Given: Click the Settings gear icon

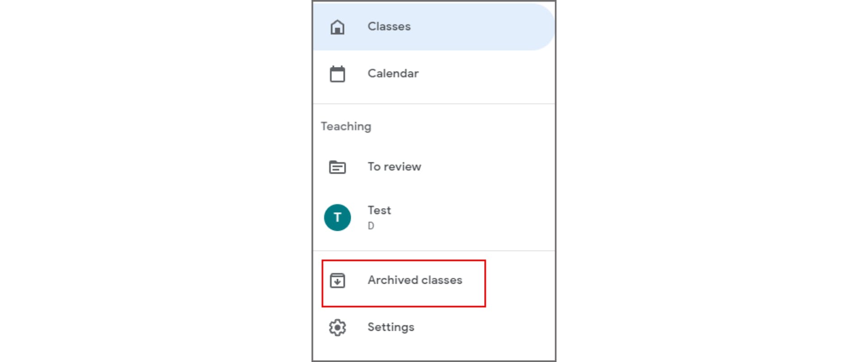Looking at the screenshot, I should point(337,327).
